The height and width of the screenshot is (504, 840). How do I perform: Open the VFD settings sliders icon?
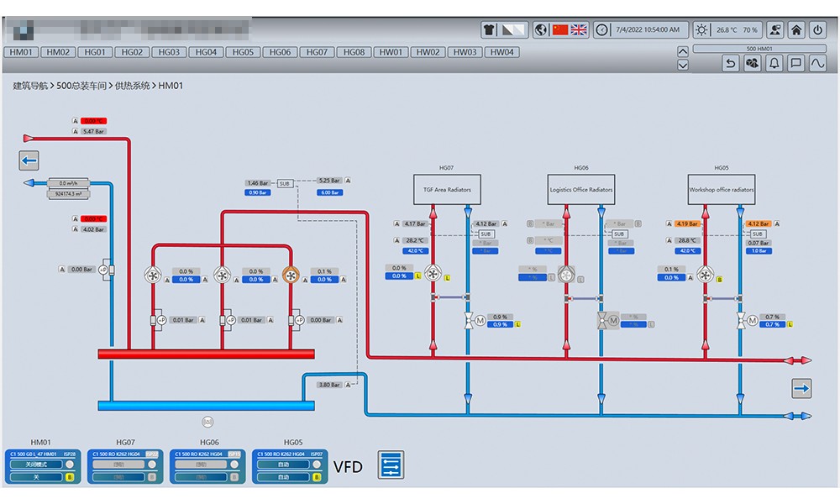(x=391, y=465)
